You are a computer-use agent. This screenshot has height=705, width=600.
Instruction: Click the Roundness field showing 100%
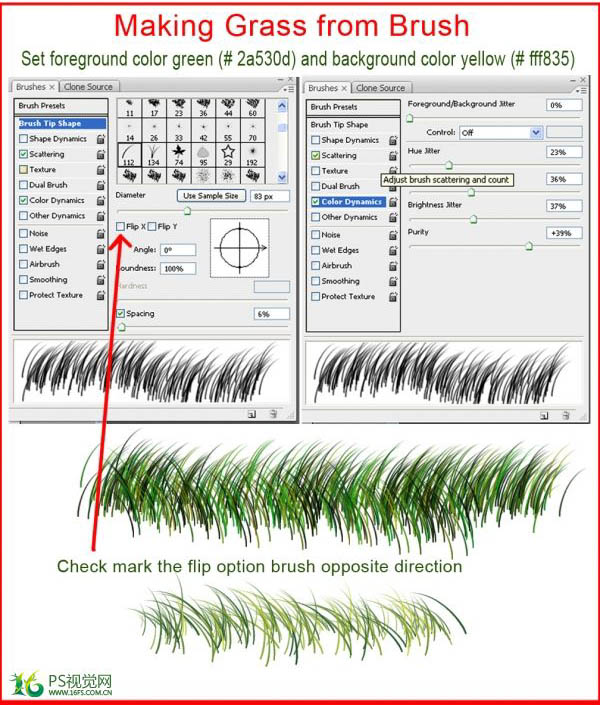[178, 268]
